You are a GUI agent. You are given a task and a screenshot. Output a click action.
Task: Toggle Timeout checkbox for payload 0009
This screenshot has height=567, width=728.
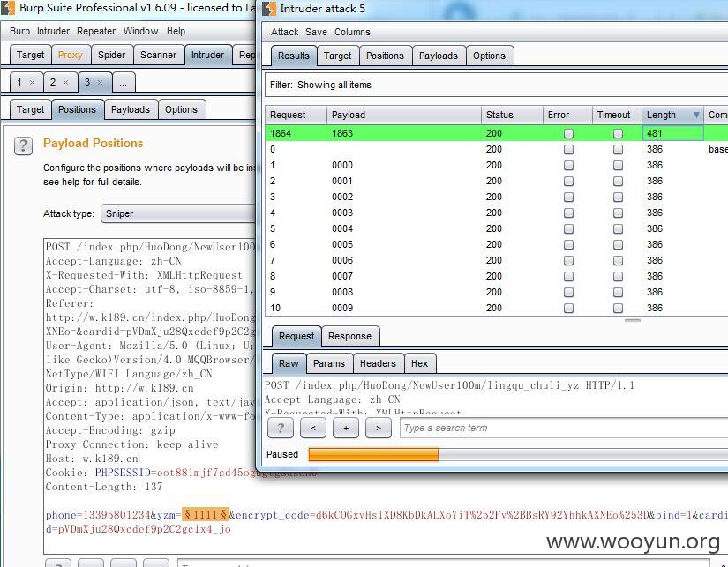pyautogui.click(x=618, y=308)
